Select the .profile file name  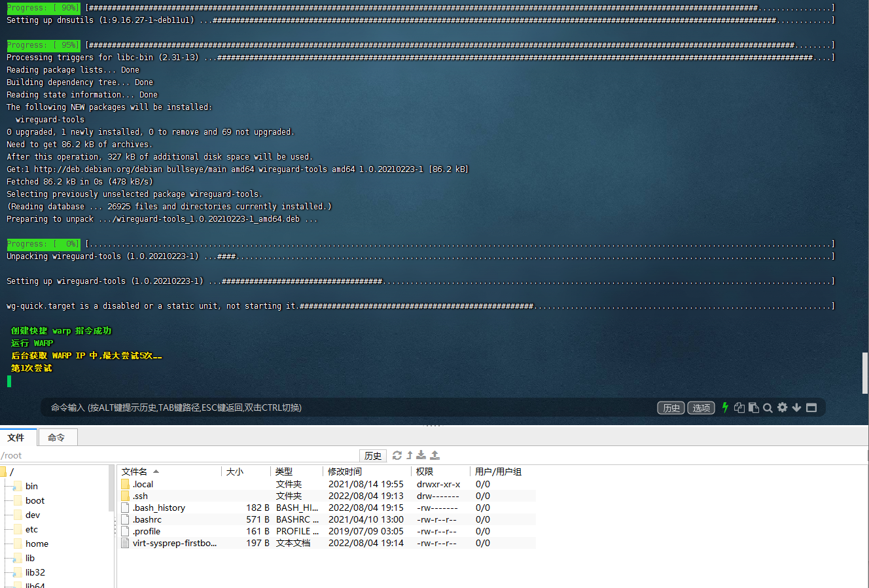(147, 531)
